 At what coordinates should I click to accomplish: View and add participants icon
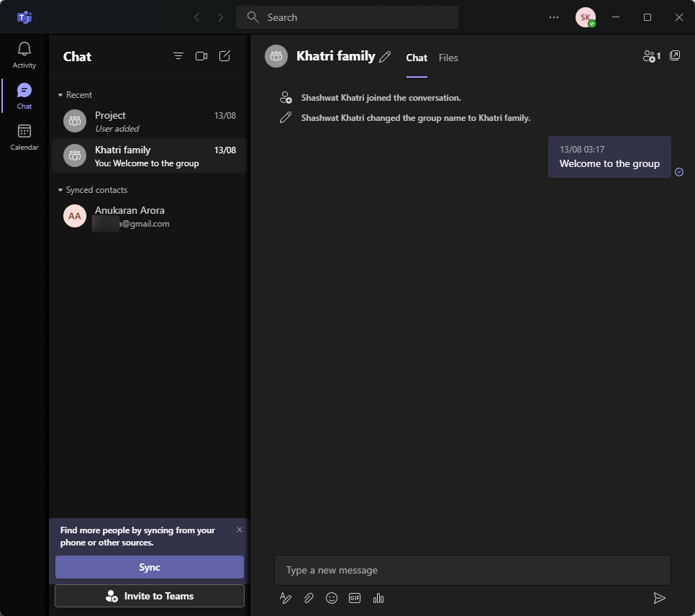coord(652,56)
